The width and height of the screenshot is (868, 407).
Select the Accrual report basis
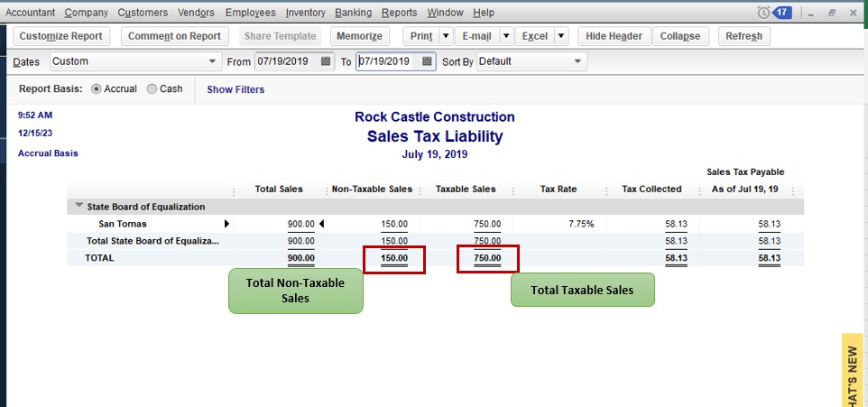97,89
